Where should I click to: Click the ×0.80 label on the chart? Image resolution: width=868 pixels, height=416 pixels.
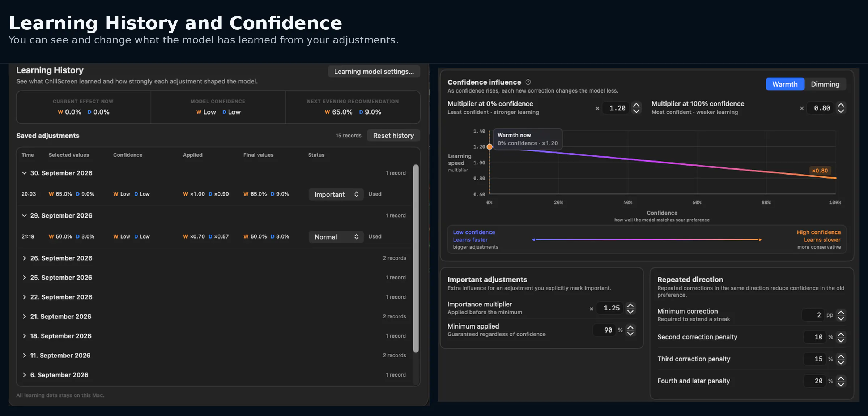820,171
